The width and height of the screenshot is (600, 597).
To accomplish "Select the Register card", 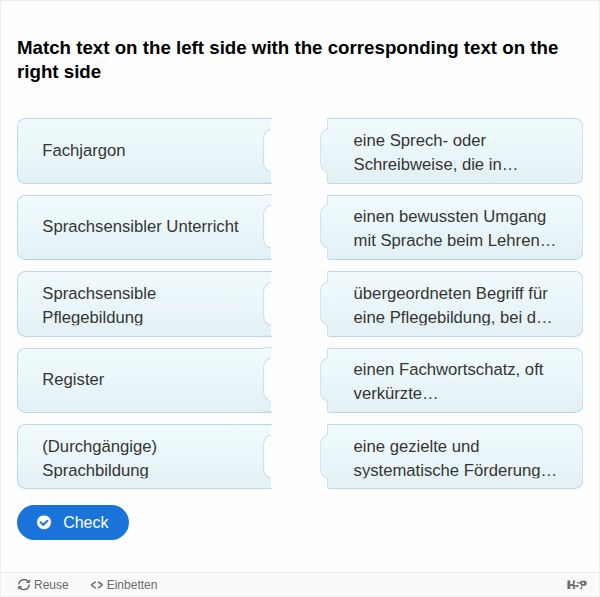I will (140, 380).
